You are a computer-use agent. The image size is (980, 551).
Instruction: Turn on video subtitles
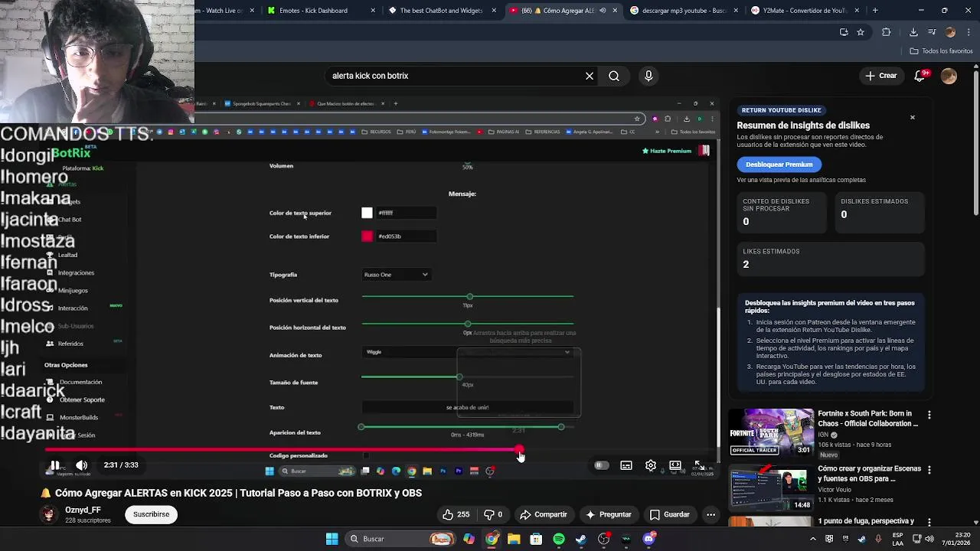[x=626, y=465]
